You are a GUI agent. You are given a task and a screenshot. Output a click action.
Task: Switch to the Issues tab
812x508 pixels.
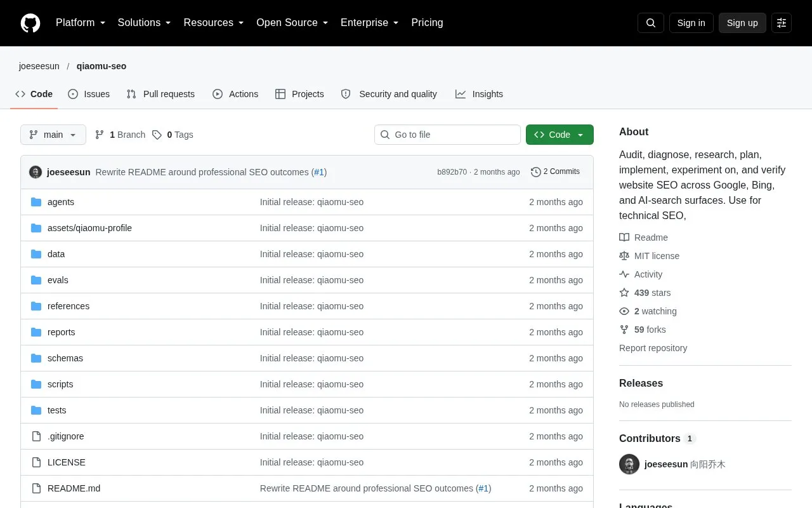pos(89,94)
